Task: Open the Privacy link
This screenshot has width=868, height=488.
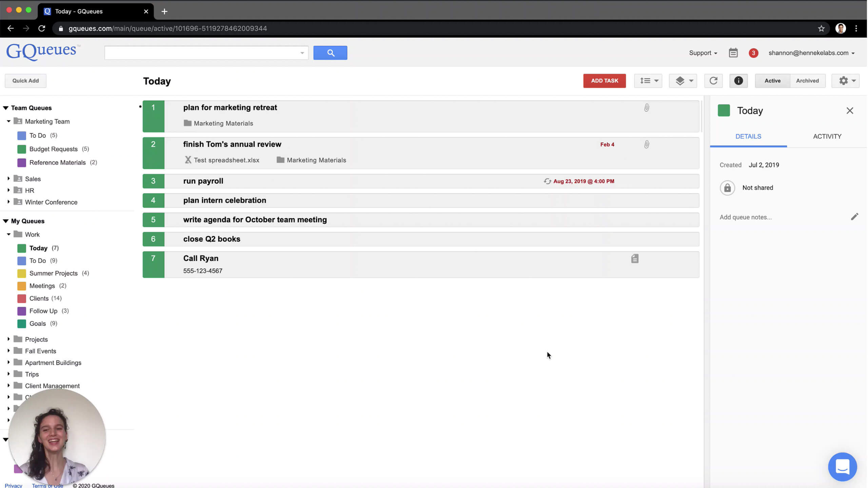Action: point(14,485)
